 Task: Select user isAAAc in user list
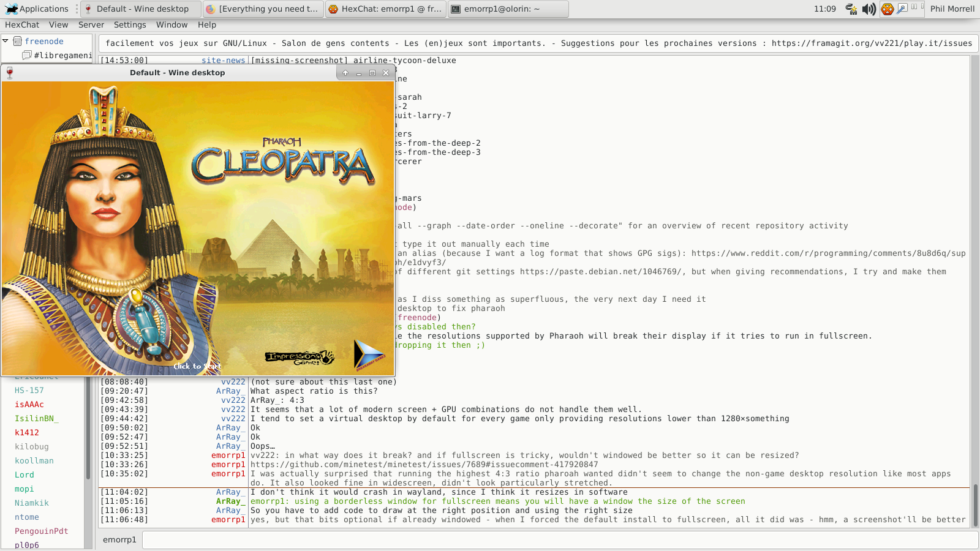(29, 405)
